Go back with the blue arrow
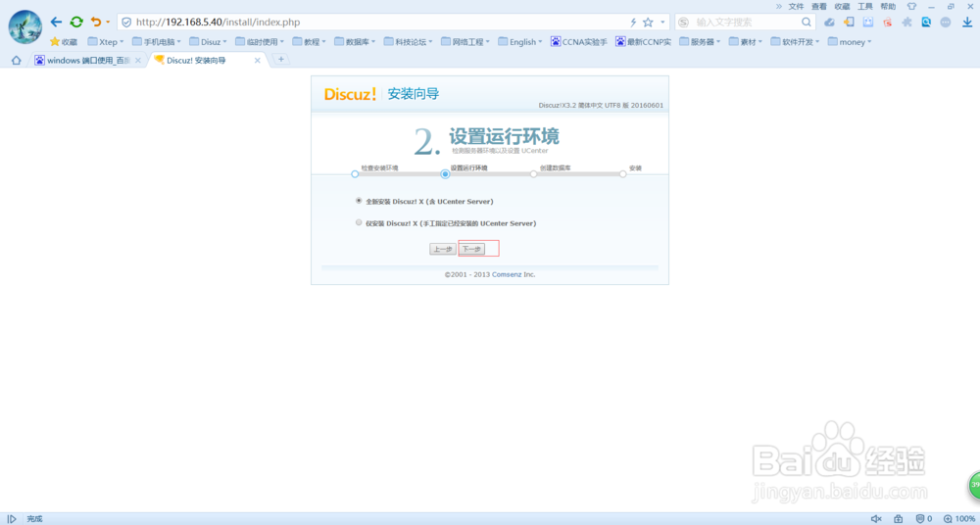Screen dimensions: 980x525 coord(56,22)
